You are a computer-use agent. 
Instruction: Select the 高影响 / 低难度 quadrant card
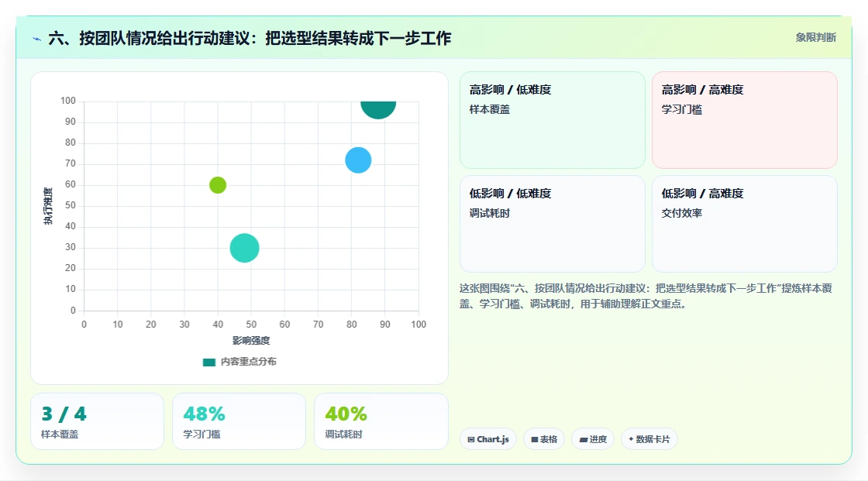553,119
